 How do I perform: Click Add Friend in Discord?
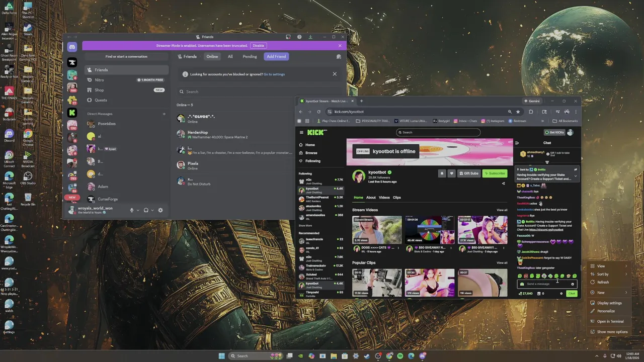[x=276, y=57]
